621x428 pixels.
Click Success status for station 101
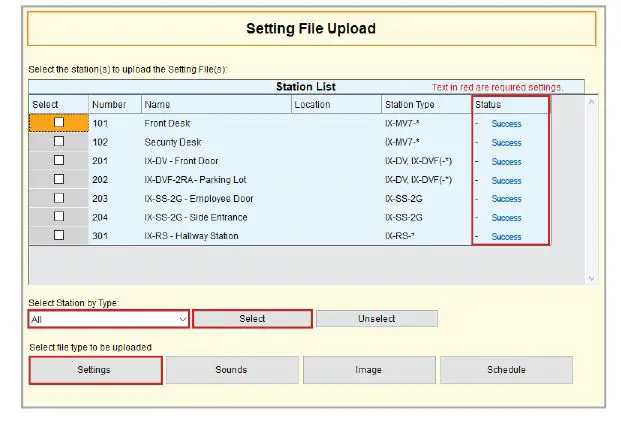coord(506,124)
